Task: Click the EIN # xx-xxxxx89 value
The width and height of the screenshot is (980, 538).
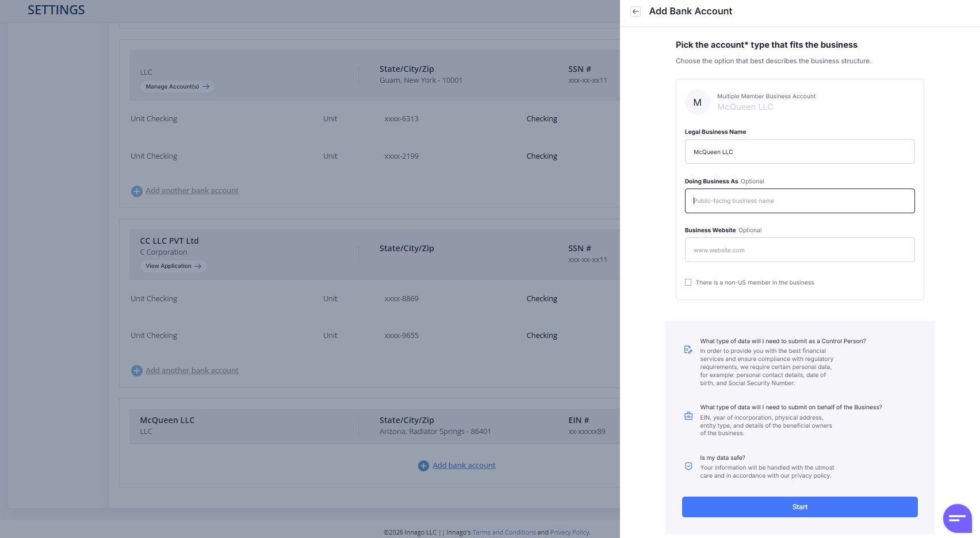Action: coord(587,432)
